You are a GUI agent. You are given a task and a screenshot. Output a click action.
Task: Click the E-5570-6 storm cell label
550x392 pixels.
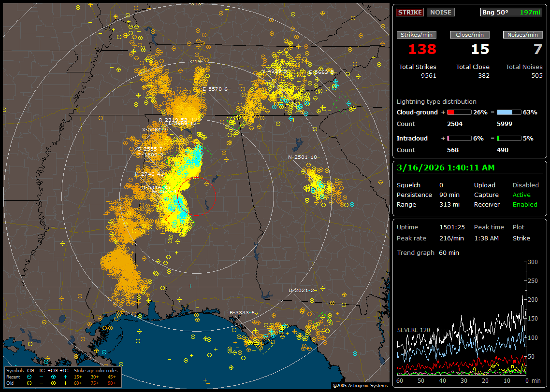coord(215,89)
